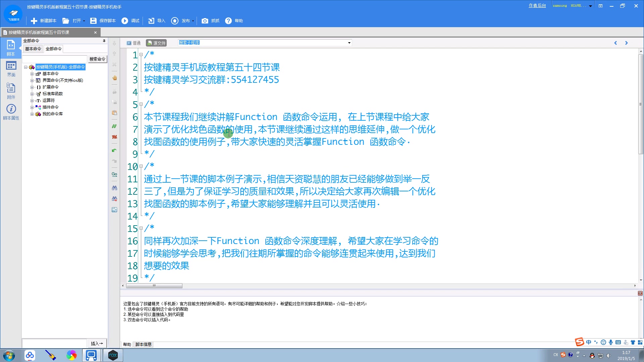Click the binoculars find and replace icon
Screen dimensions: 644x362
114,199
